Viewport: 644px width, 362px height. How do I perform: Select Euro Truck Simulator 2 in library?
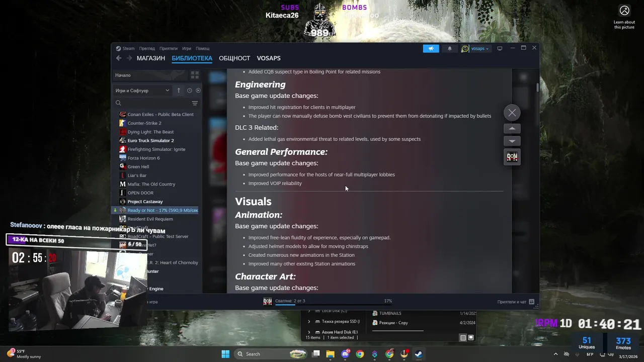pos(150,140)
